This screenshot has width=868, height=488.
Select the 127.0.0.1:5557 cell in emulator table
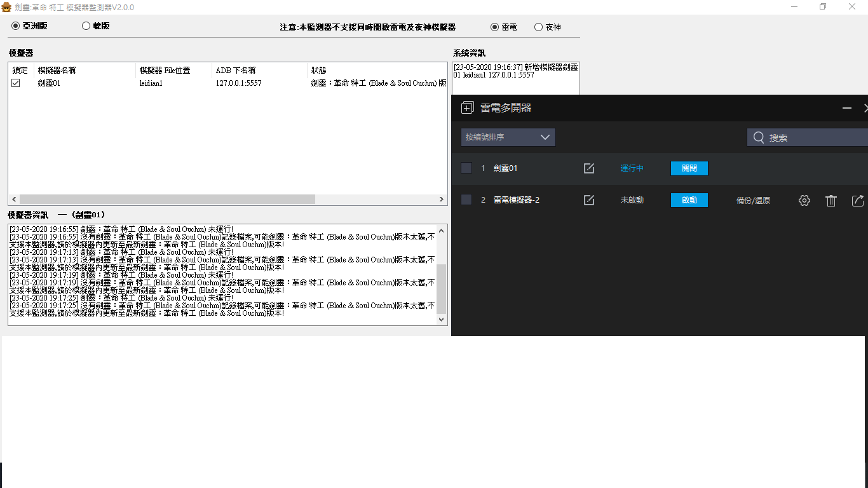coord(238,83)
